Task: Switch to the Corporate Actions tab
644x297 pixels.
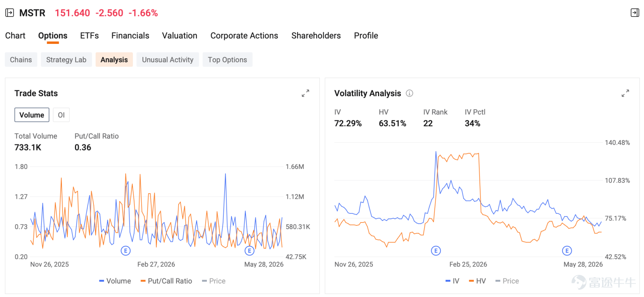Action: [x=244, y=35]
